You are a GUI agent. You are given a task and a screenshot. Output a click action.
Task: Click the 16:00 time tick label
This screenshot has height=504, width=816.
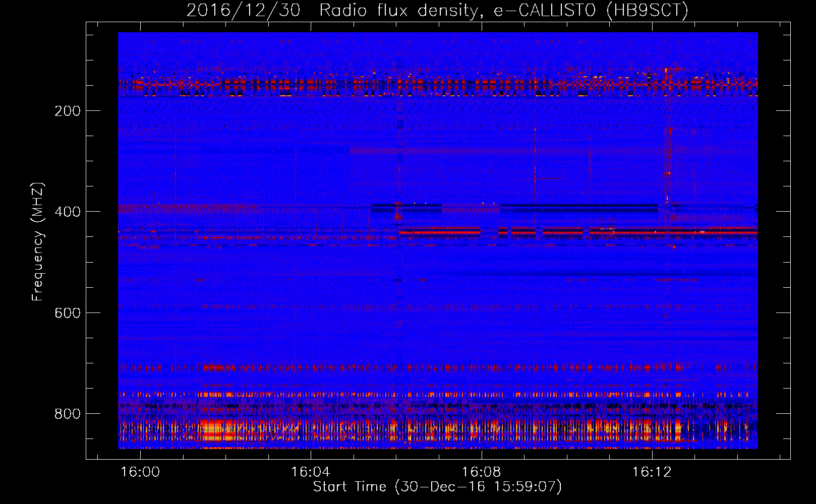pyautogui.click(x=140, y=472)
